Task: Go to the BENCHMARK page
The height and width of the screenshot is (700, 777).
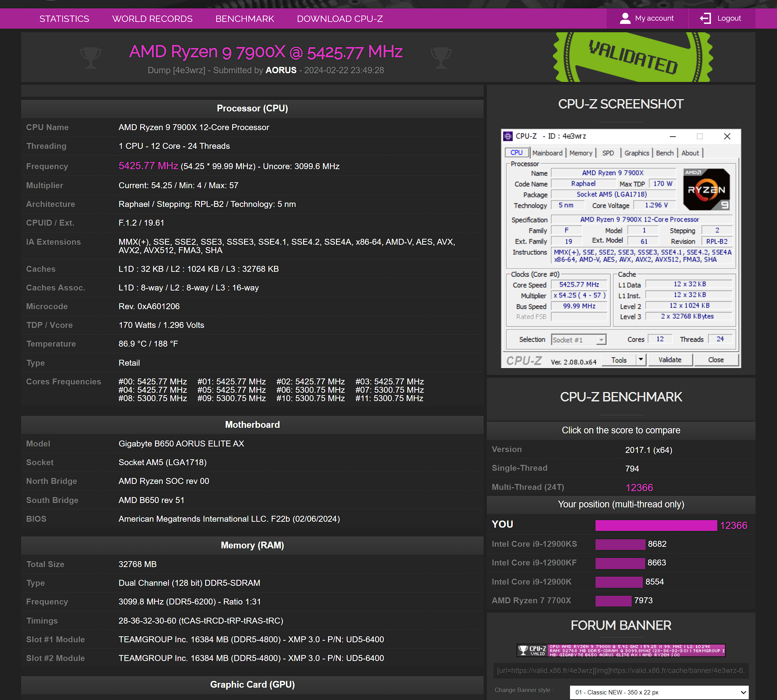Action: pos(245,19)
